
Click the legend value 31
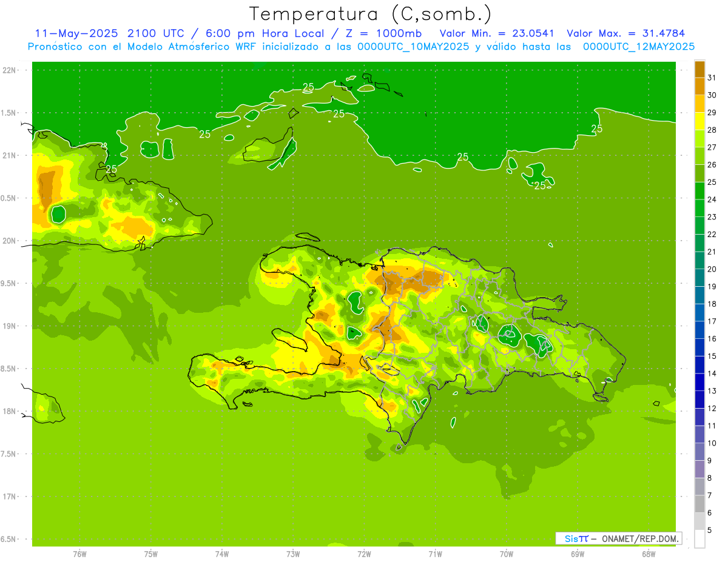(712, 78)
